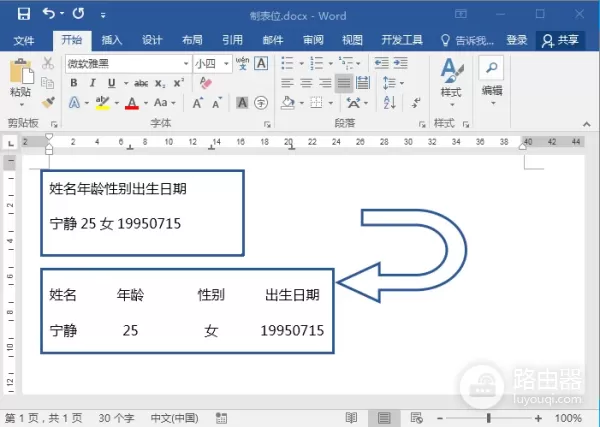The image size is (600, 427).
Task: Switch to the 布局 tab
Action: pyautogui.click(x=192, y=40)
